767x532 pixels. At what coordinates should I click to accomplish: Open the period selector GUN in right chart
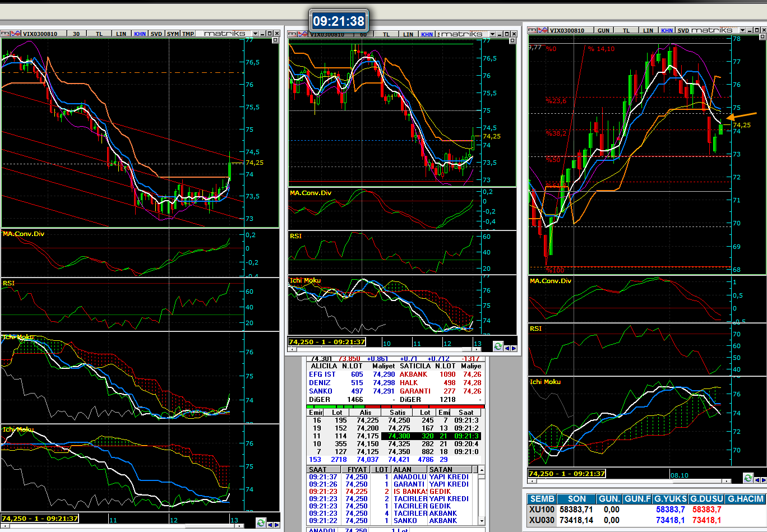603,30
